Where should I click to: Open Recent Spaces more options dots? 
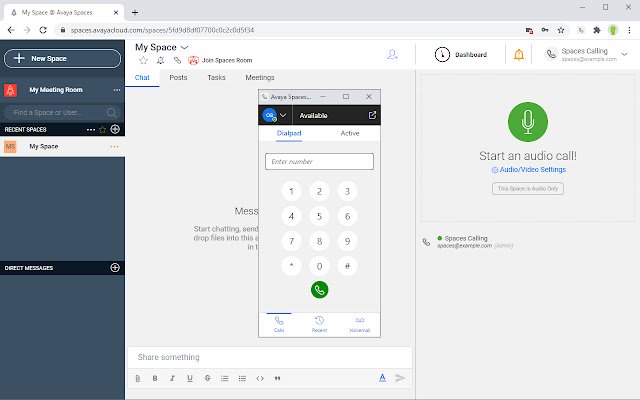91,130
